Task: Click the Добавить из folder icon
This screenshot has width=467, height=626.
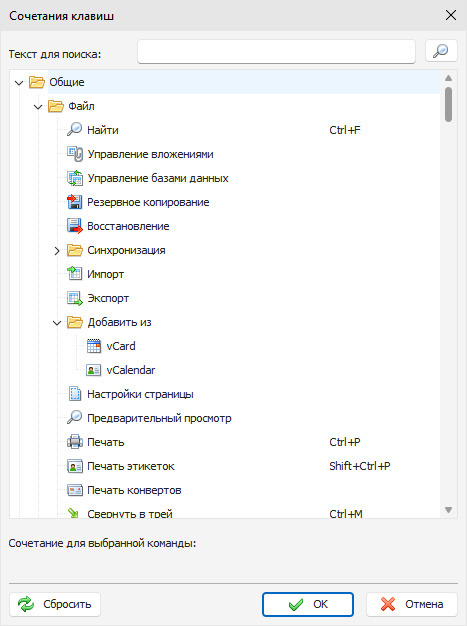Action: point(75,322)
